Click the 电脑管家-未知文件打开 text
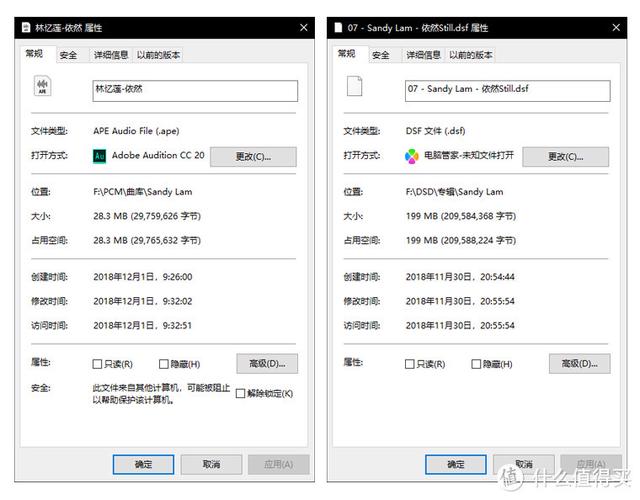 tap(469, 156)
